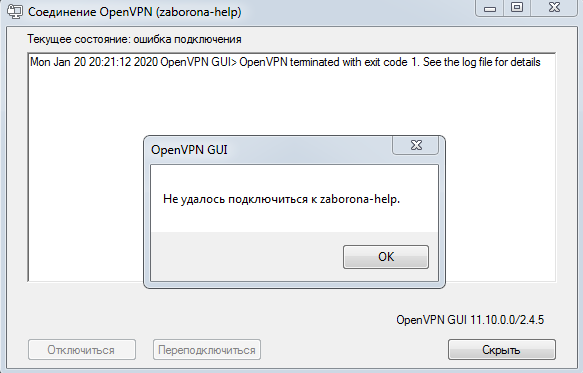Close the OpenVPN GUI error dialog with X
The image size is (583, 373).
click(x=416, y=145)
